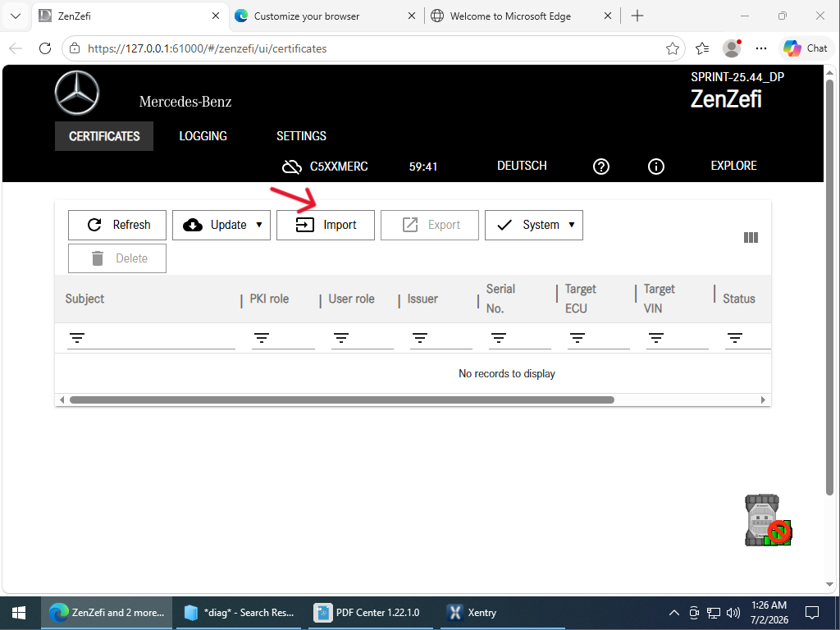Open the notifications center icon
The width and height of the screenshot is (840, 630).
pos(812,613)
